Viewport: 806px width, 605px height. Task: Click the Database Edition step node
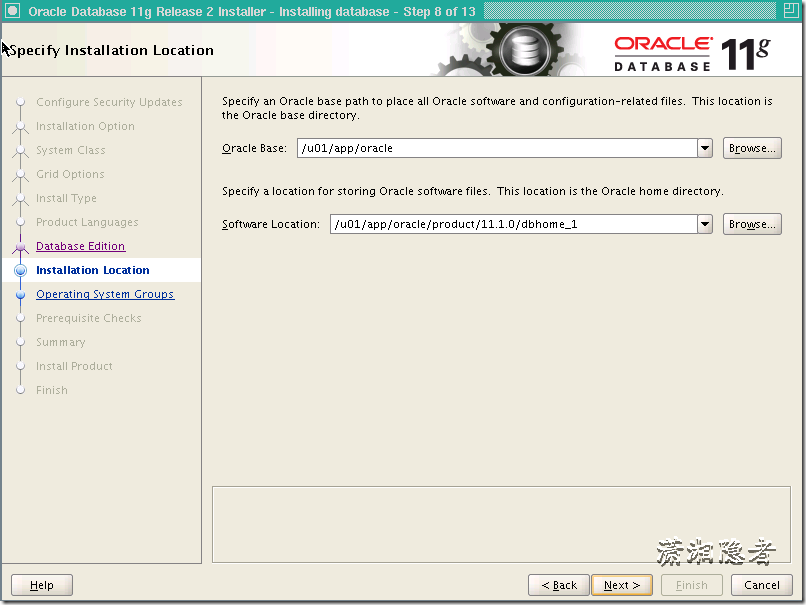tap(22, 246)
